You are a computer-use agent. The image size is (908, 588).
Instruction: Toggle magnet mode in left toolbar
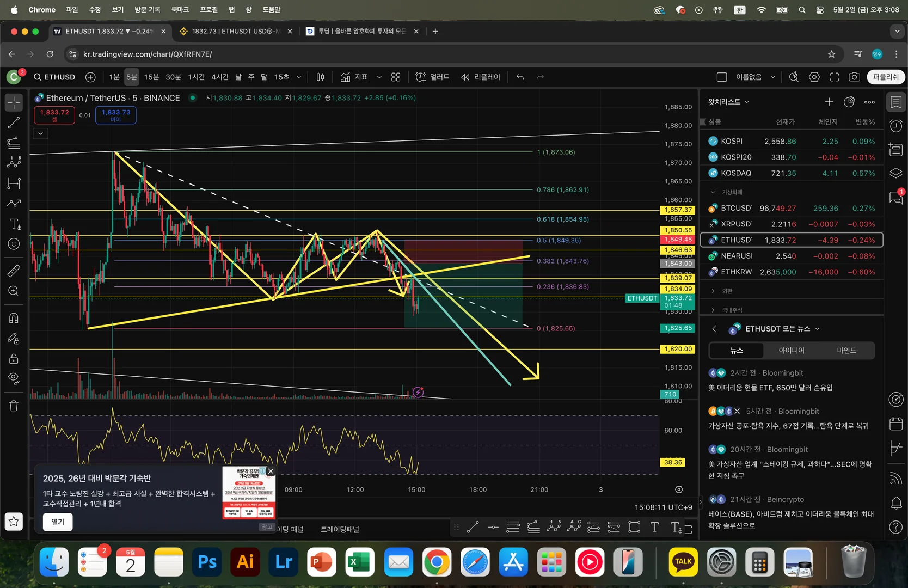pyautogui.click(x=14, y=318)
